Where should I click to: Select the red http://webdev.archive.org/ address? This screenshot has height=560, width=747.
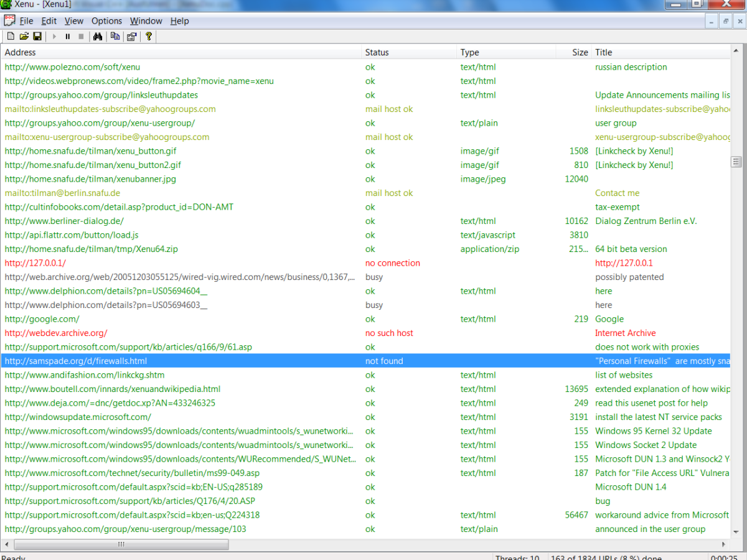56,333
